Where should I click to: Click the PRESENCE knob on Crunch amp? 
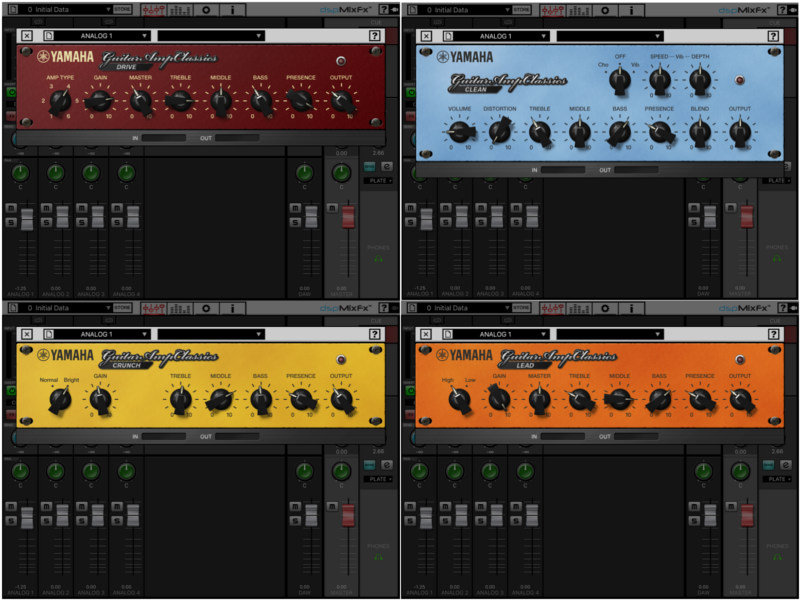pos(301,399)
